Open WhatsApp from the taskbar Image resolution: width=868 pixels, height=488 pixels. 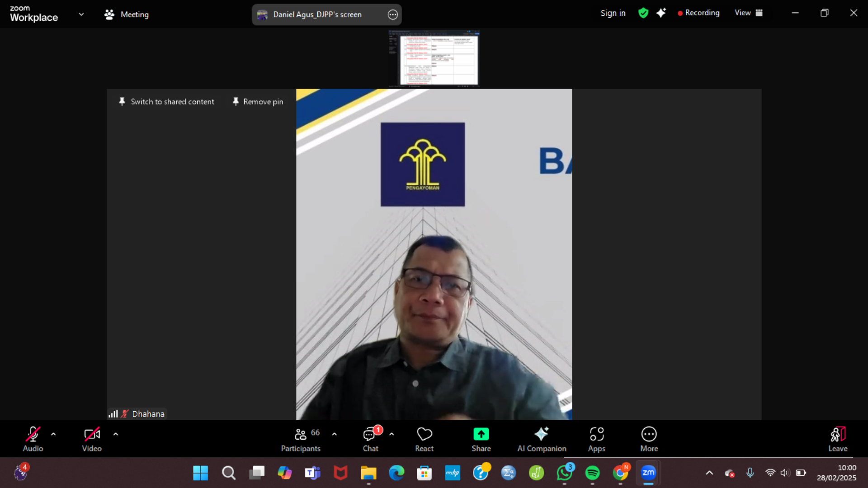(565, 473)
